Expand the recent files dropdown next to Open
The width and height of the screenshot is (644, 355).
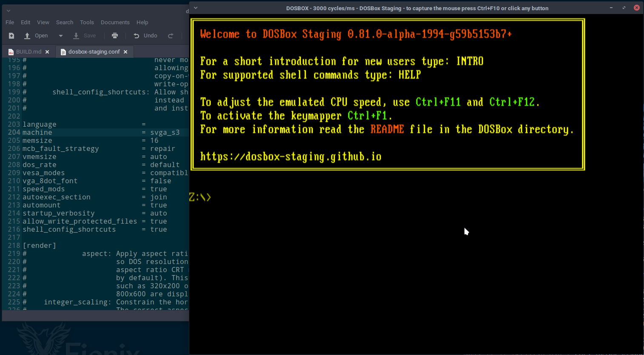coord(60,35)
